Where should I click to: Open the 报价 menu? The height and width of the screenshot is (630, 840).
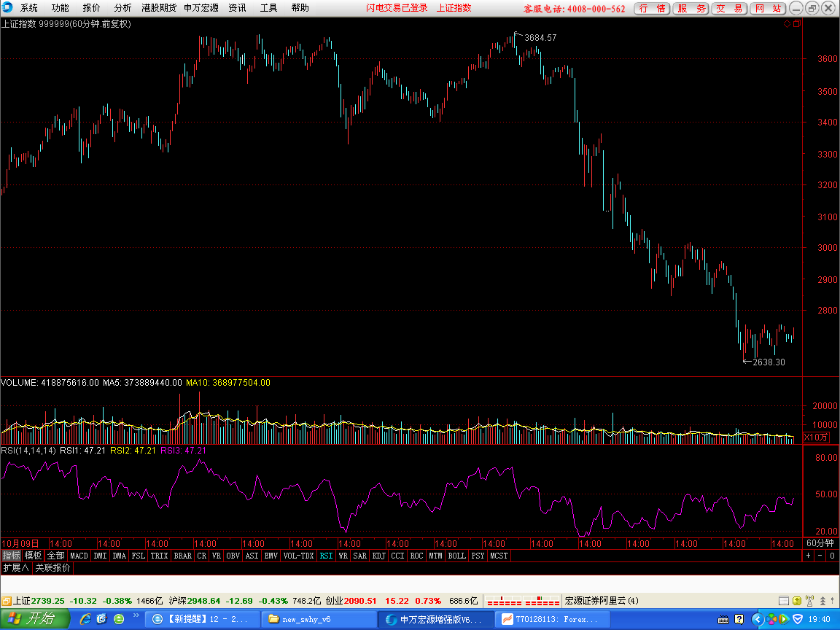91,7
